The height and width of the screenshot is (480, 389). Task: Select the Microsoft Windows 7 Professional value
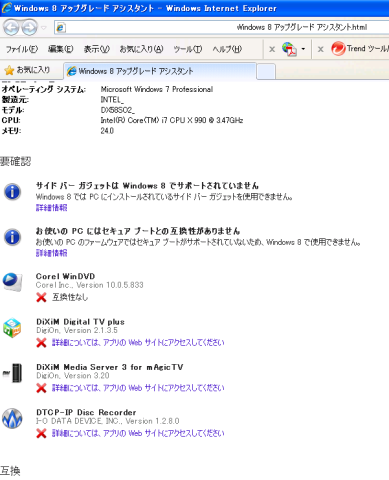(x=157, y=89)
